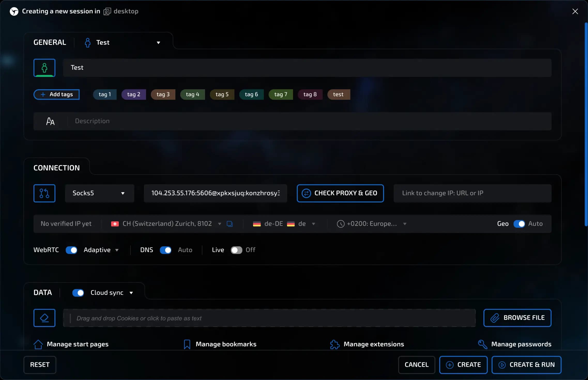Disable the Geo Auto switch

[519, 224]
